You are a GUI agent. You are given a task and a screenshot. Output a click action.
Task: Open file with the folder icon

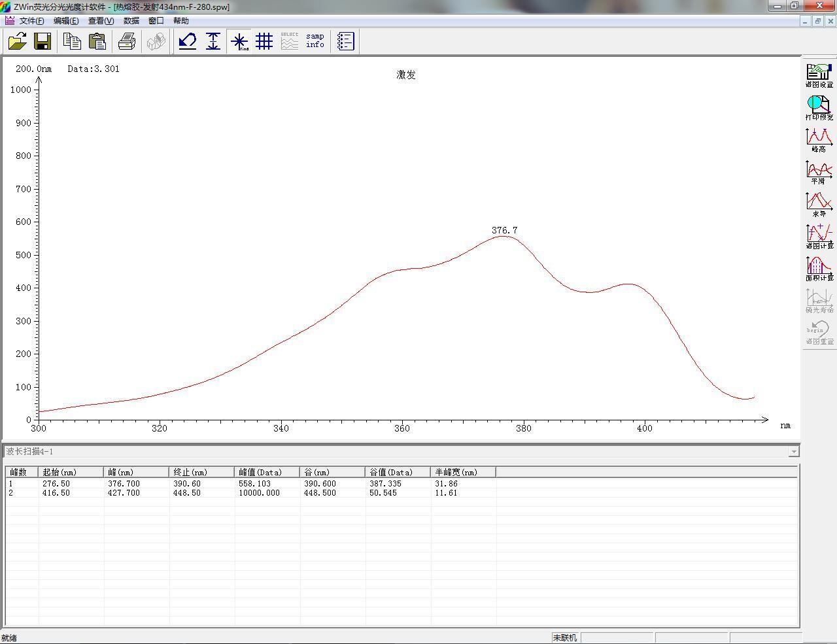[17, 41]
